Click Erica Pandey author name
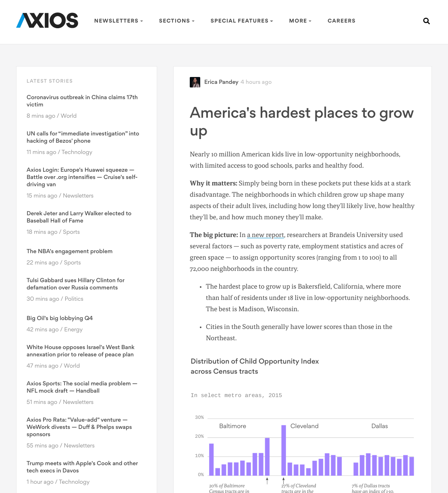 [x=221, y=82]
